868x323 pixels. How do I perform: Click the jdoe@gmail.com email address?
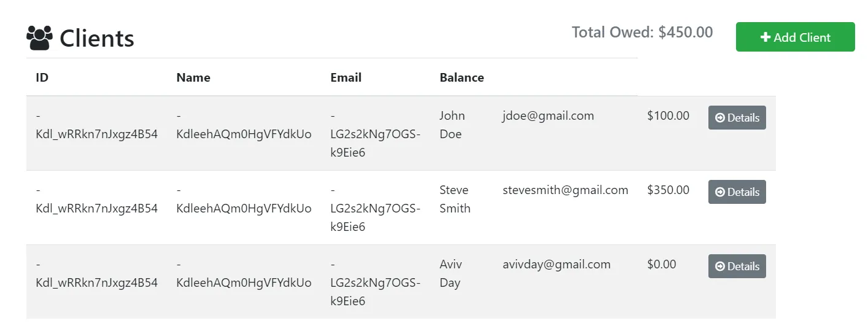click(548, 115)
